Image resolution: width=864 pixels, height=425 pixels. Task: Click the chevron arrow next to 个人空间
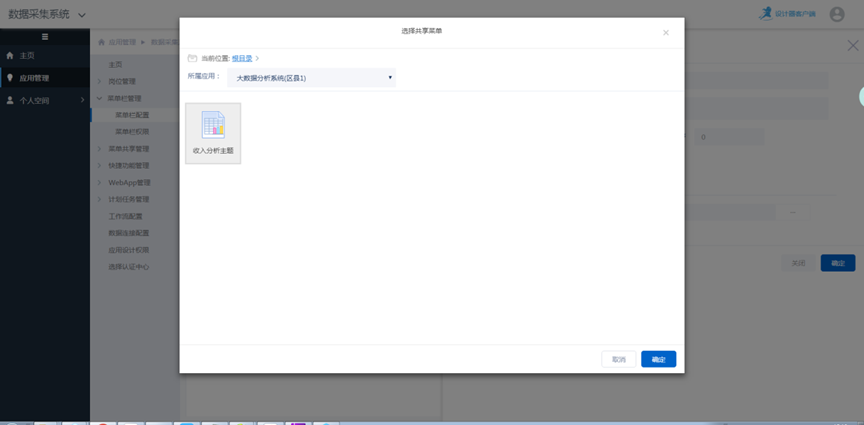83,100
